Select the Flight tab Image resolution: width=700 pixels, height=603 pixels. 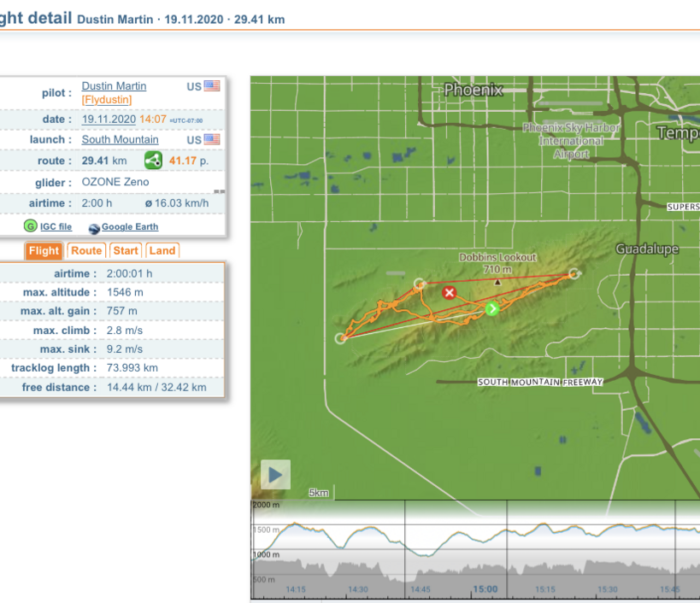coord(44,250)
